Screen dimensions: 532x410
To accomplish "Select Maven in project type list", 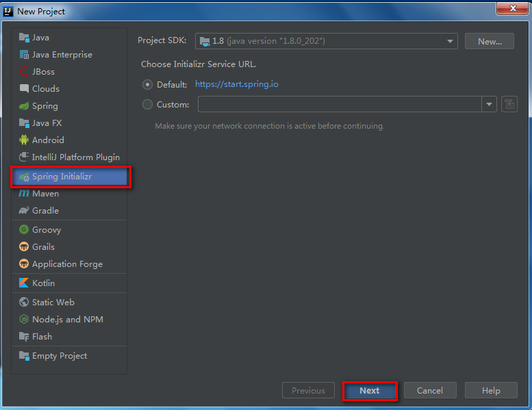I will (x=45, y=194).
